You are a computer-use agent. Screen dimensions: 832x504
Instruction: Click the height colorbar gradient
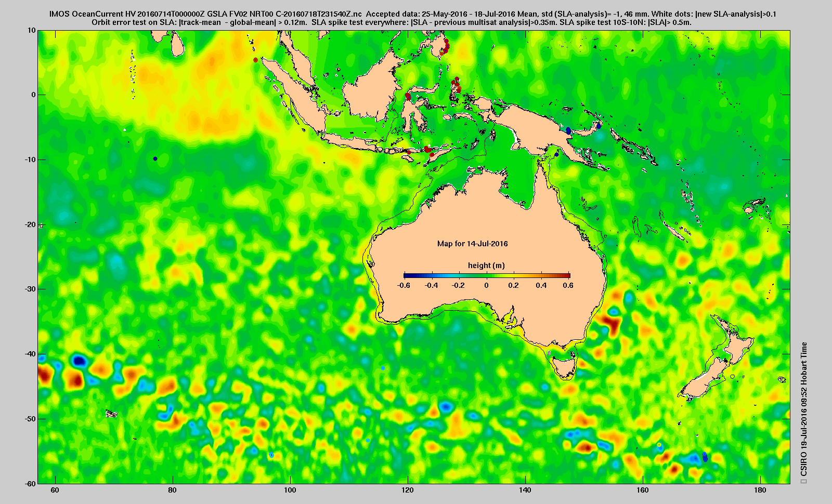(x=487, y=275)
